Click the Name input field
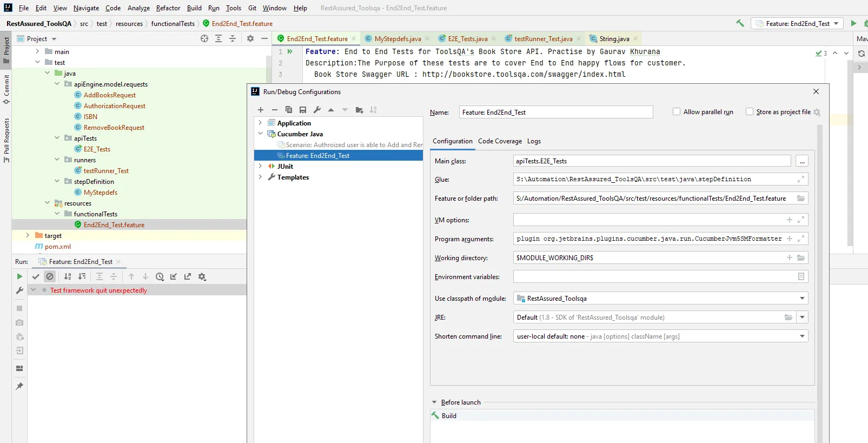Screen dimensions: 868x443 555,113
